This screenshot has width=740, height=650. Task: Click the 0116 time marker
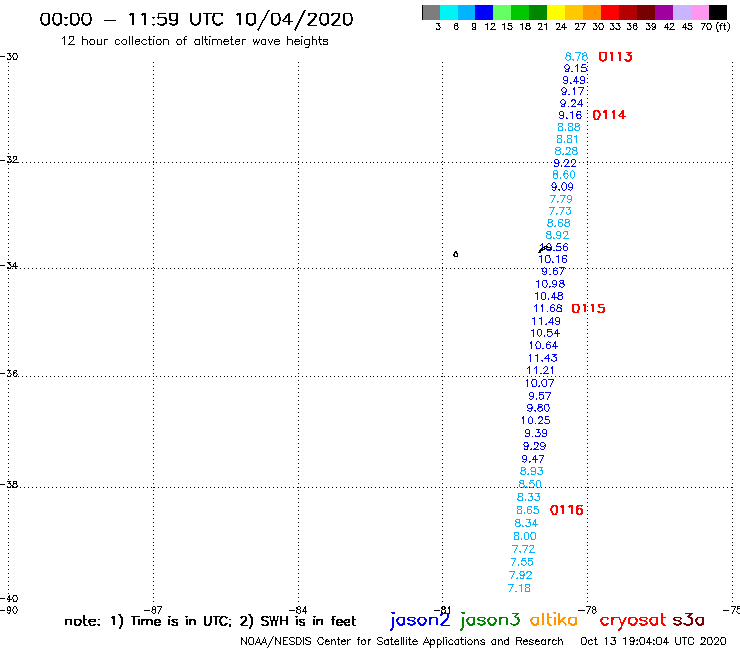coord(567,510)
